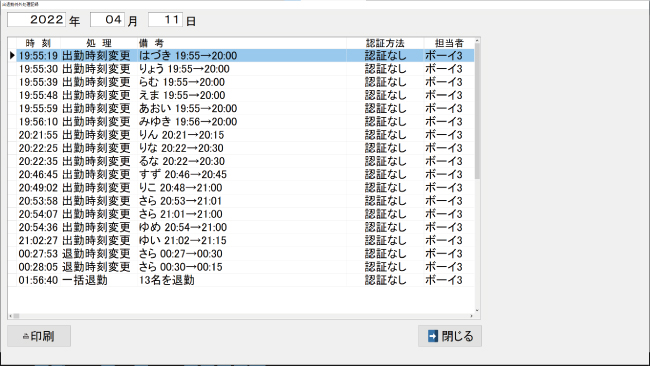Viewport: 650px width, 366px height.
Task: Click the horizontal scrollbar left arrow
Action: pyautogui.click(x=10, y=316)
